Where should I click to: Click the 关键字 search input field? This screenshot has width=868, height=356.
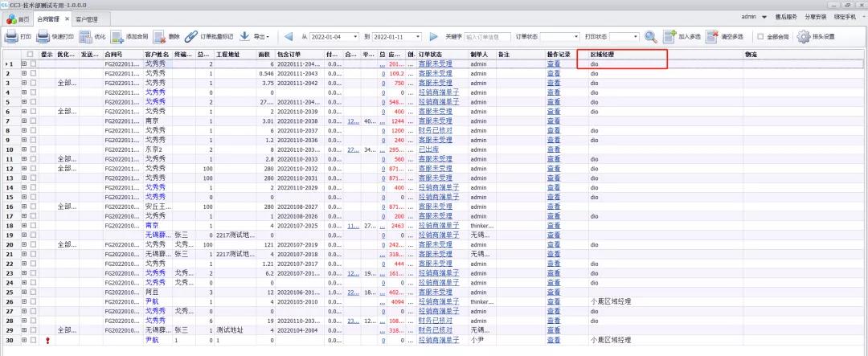[x=487, y=37]
